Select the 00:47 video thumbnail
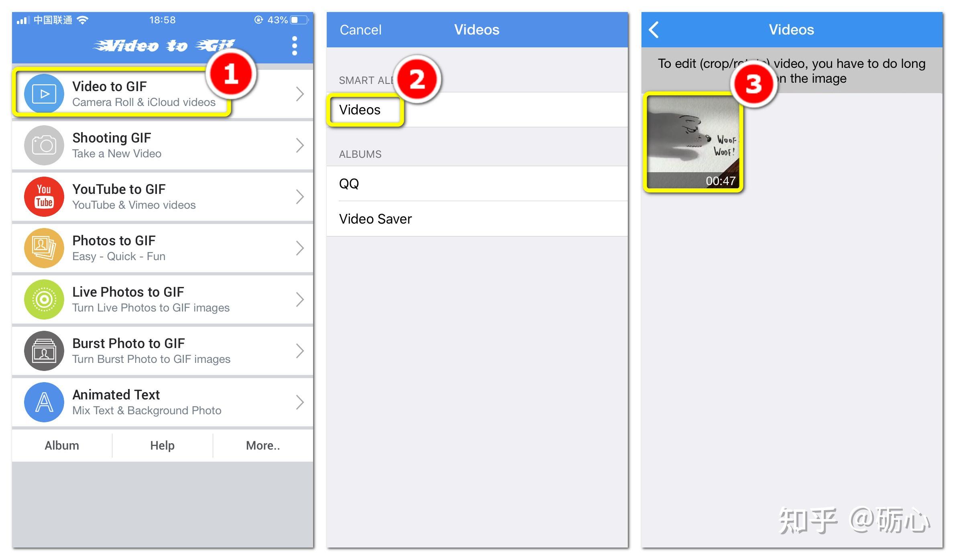Screen dimensions: 955x560 coord(694,142)
